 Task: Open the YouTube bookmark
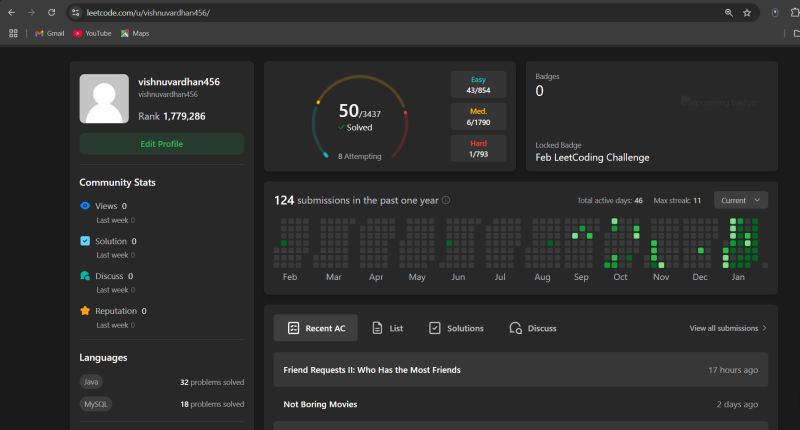92,33
